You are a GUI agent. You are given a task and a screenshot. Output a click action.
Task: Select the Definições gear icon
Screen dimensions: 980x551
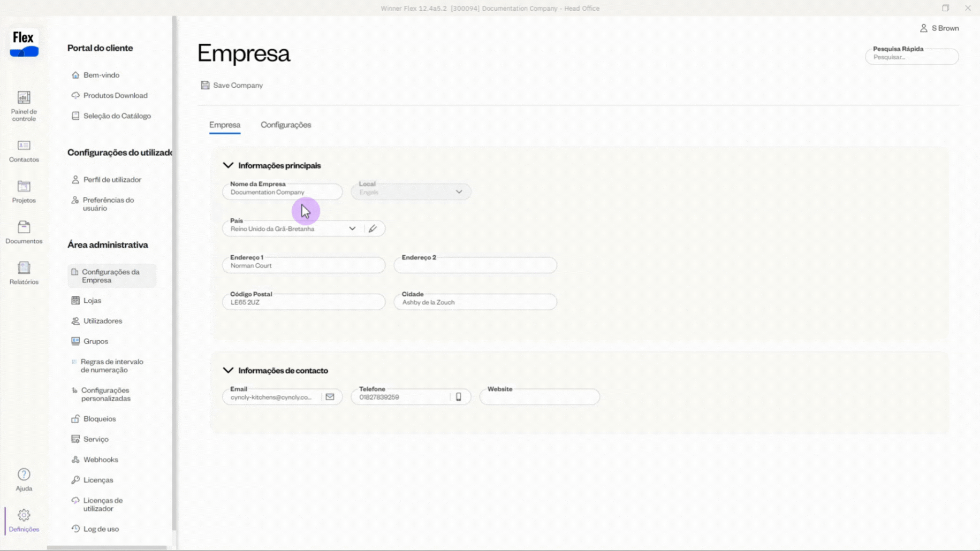24,517
